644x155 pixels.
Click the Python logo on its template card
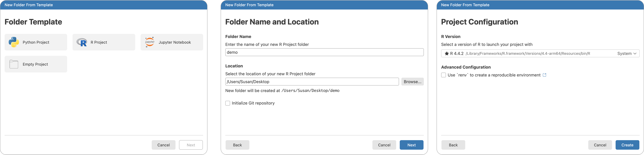[14, 42]
